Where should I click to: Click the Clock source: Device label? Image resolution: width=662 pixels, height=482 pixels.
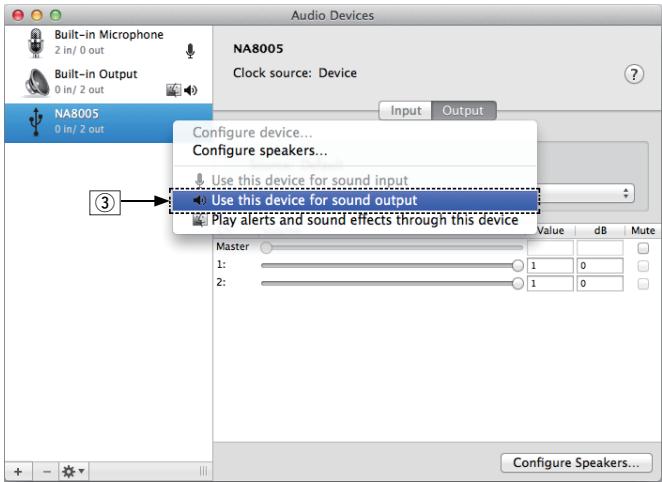[295, 73]
